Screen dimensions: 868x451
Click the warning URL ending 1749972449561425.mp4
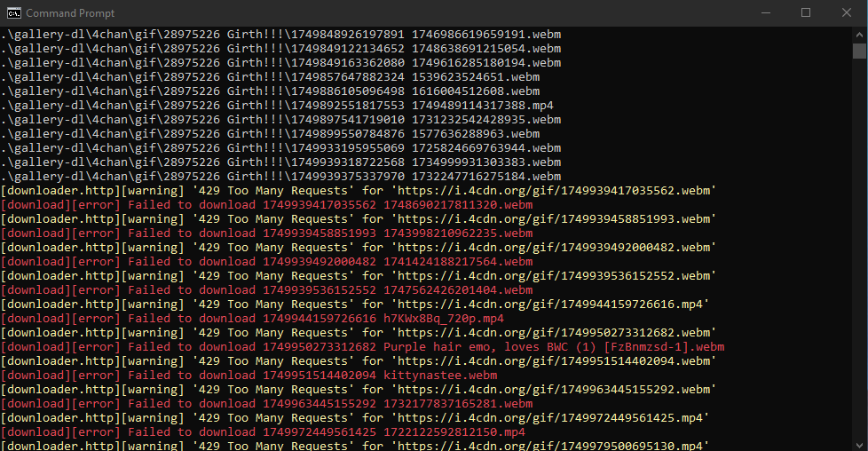tap(550, 418)
